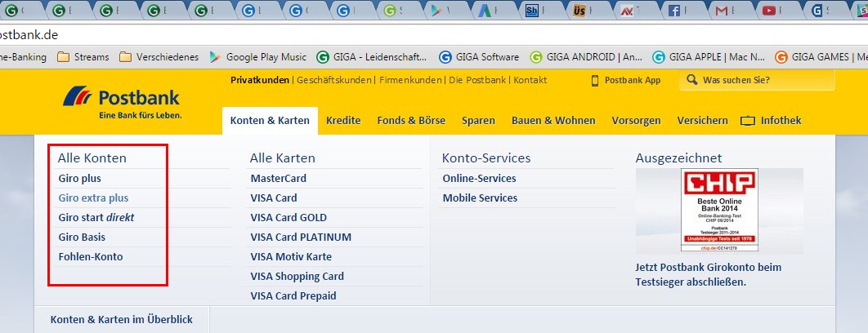This screenshot has height=333, width=868.
Task: Open the Fohlen-Konto link
Action: 91,256
